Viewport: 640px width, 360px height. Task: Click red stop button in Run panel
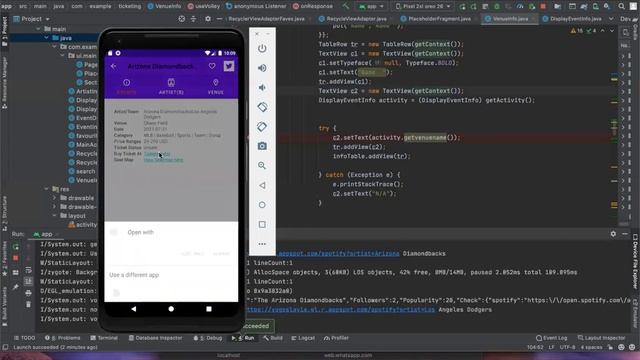tap(16, 258)
